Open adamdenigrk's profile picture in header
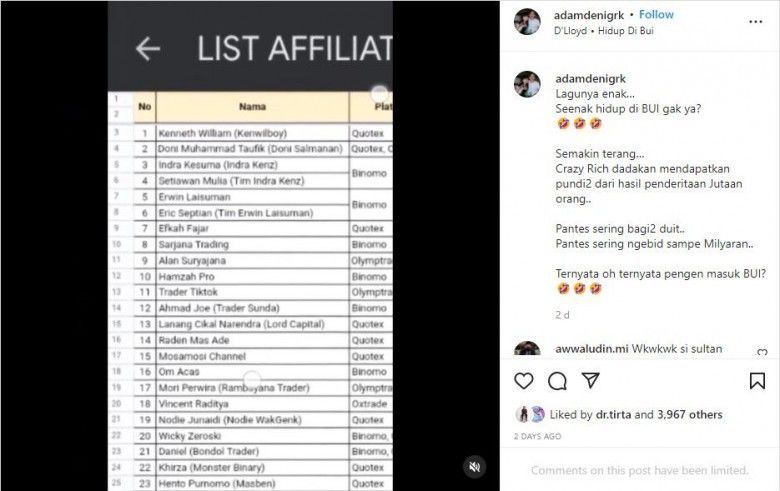The image size is (780, 491). tap(527, 22)
